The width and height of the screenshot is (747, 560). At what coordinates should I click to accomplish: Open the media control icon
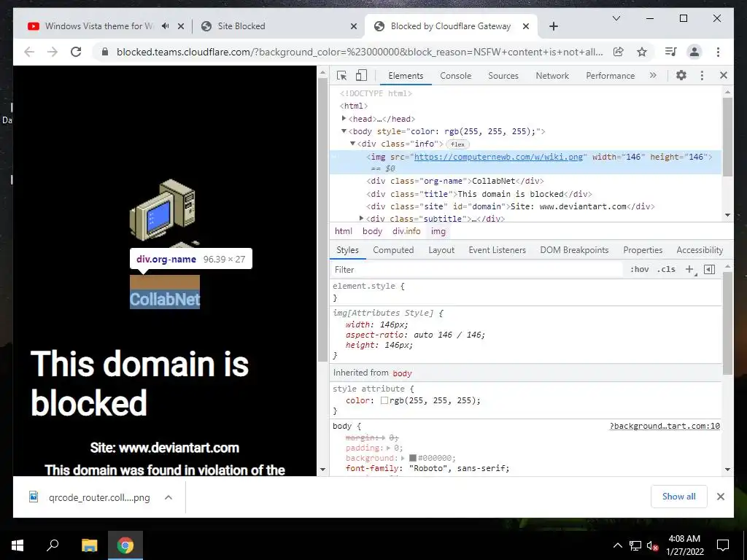click(671, 52)
